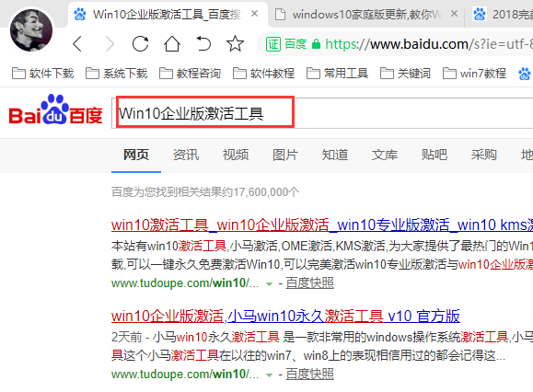Click the green certificate 证 badge
Screen dimensions: 533x392
click(273, 44)
